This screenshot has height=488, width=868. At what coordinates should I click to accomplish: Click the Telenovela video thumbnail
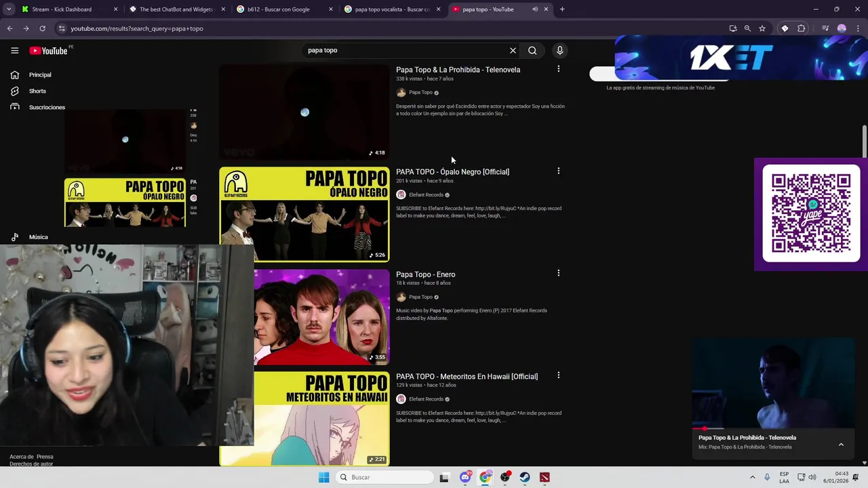(x=304, y=112)
